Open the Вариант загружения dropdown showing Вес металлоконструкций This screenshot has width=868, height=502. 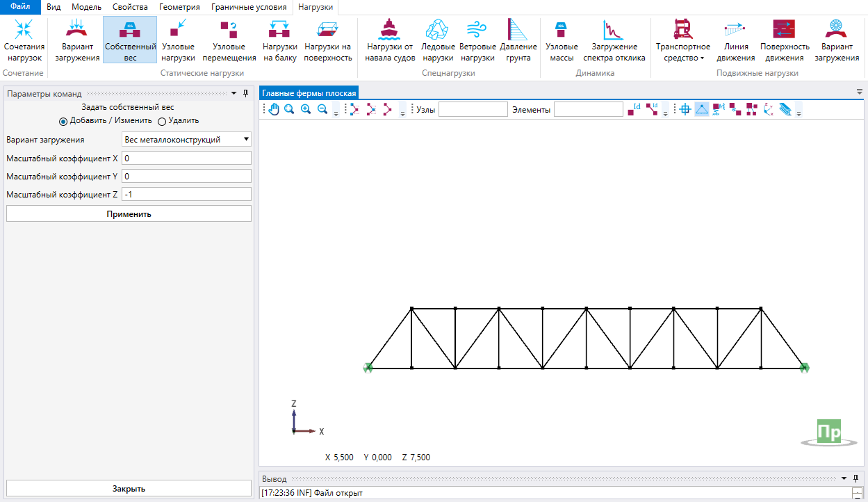pos(186,139)
